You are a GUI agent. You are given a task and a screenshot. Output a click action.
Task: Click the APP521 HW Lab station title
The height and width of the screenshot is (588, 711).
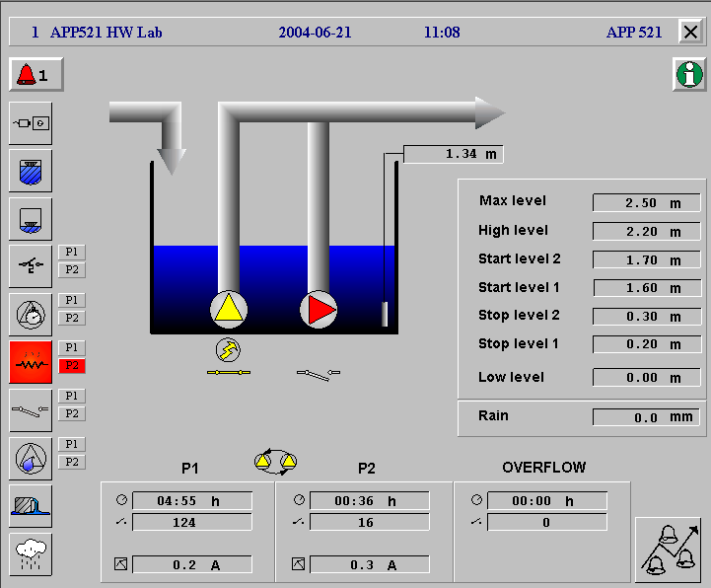[x=106, y=33]
